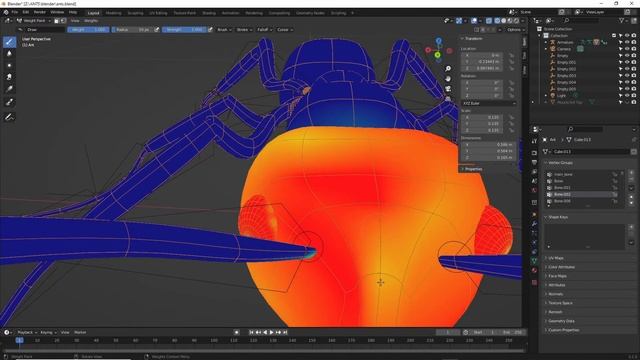This screenshot has width=640, height=360.
Task: Click the hand pan-view icon
Action: pyautogui.click(x=448, y=78)
